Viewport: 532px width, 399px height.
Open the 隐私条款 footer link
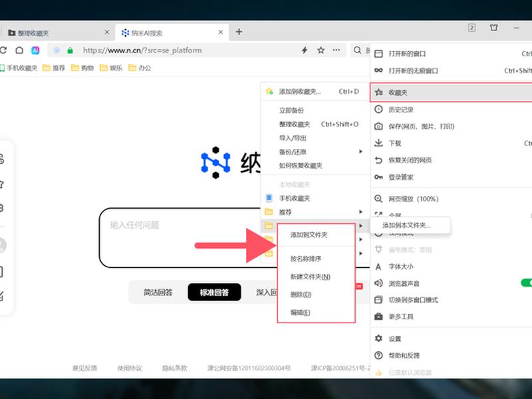(x=174, y=368)
